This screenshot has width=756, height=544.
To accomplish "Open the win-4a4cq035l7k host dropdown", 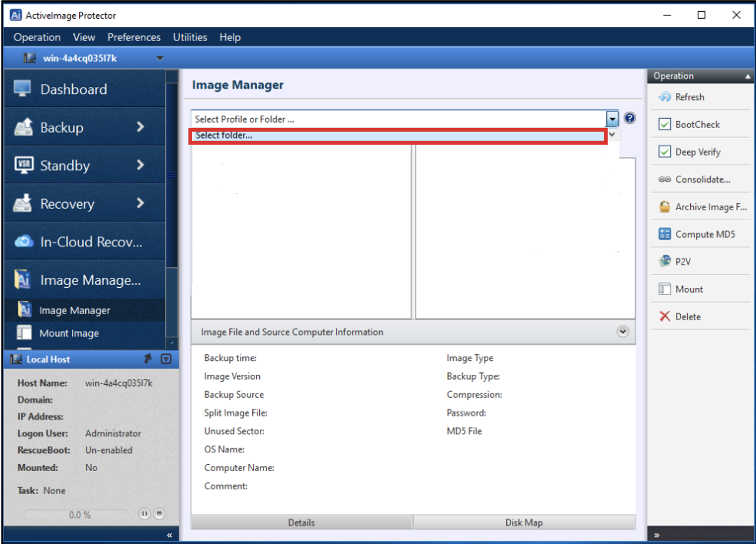I will (x=160, y=58).
